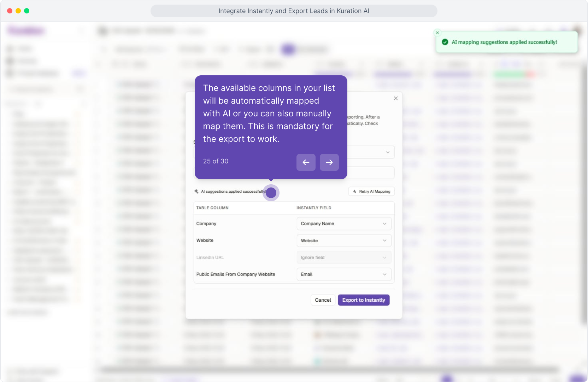Click the input field below the hidden dropdown
Screen dimensions: 588x382
click(x=371, y=173)
